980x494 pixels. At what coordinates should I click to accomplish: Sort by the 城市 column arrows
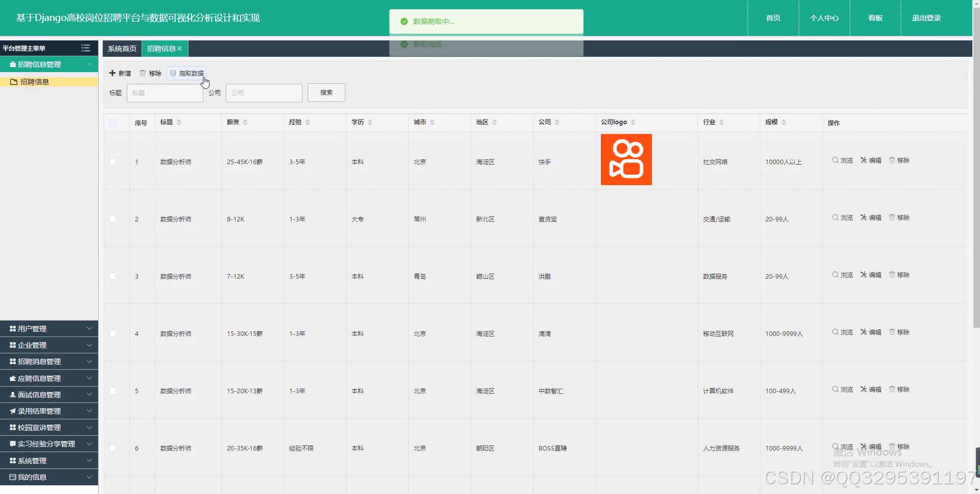(432, 122)
